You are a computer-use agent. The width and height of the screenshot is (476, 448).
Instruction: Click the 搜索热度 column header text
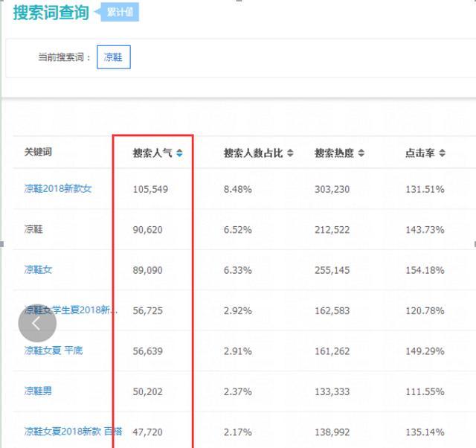pos(334,153)
